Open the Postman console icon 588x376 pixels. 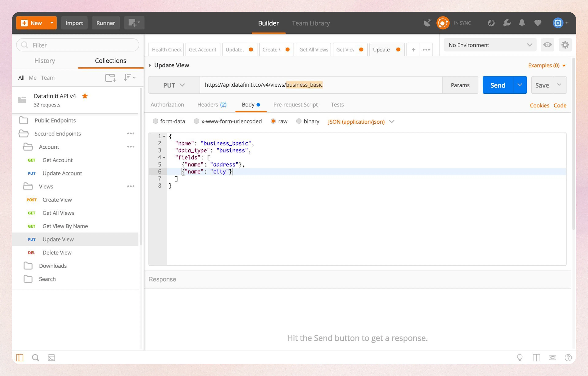click(51, 357)
